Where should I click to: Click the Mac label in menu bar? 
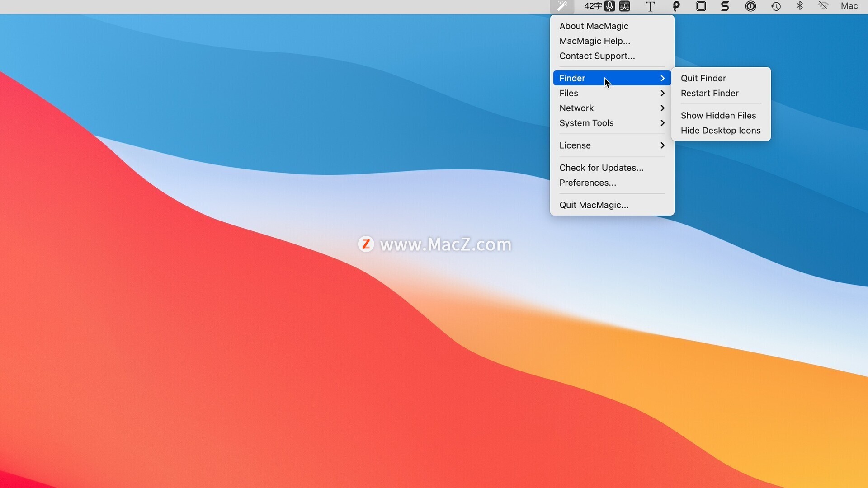click(x=849, y=6)
